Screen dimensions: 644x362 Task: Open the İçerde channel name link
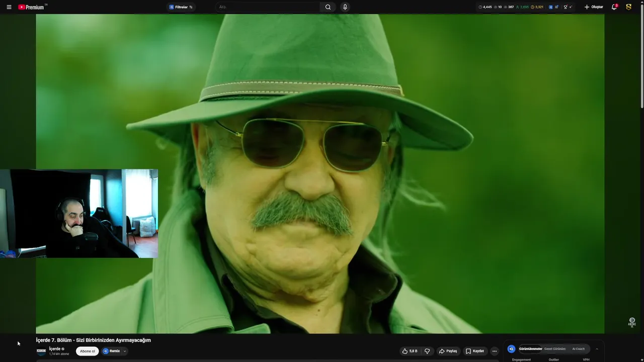(x=55, y=349)
